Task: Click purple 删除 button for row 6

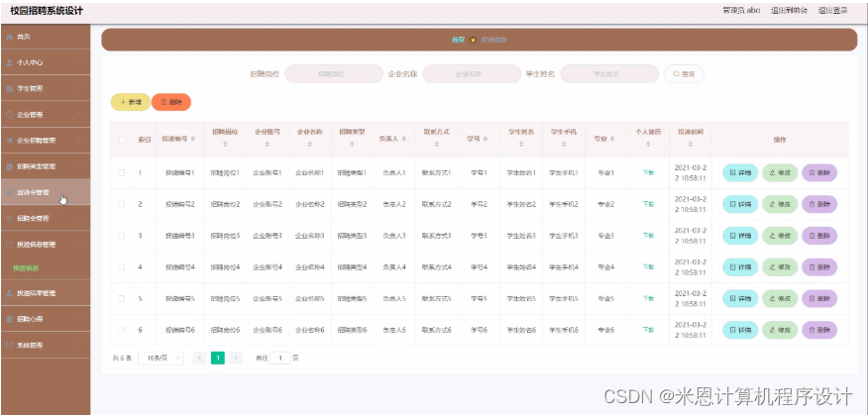Action: [x=819, y=330]
